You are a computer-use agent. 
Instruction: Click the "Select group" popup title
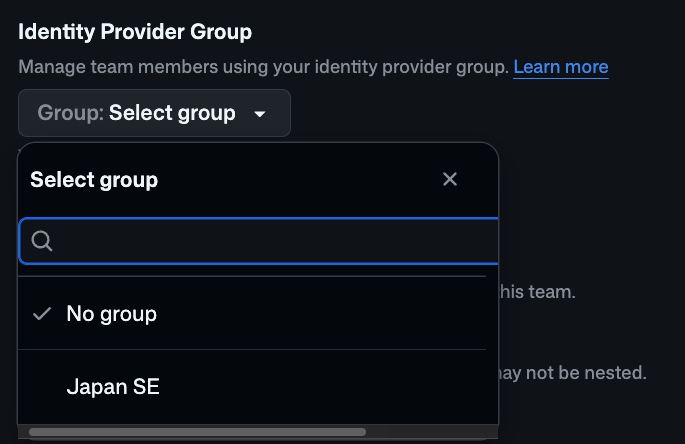click(x=94, y=180)
